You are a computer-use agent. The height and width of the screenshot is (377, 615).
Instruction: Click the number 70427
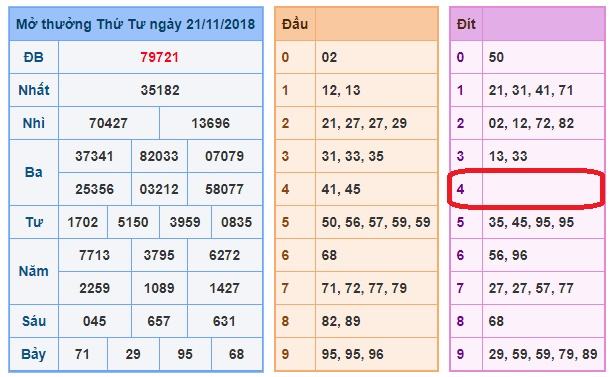coord(108,123)
